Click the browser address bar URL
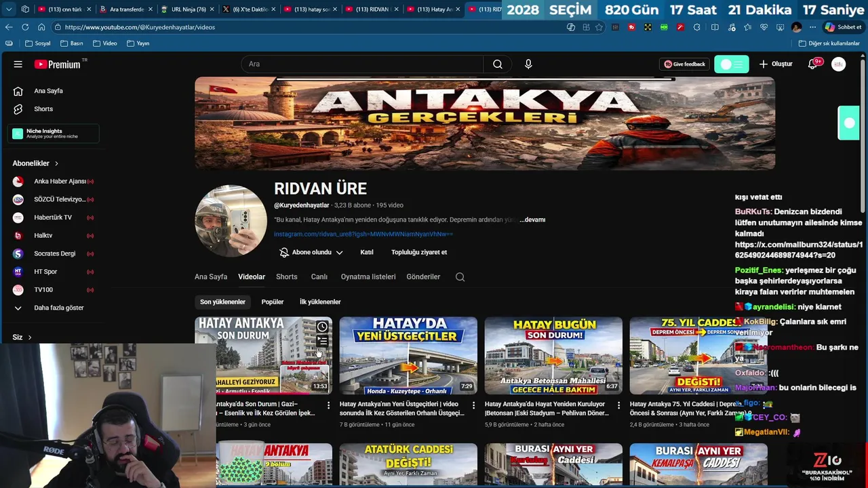Screen dimensions: 868x488 coord(140,27)
